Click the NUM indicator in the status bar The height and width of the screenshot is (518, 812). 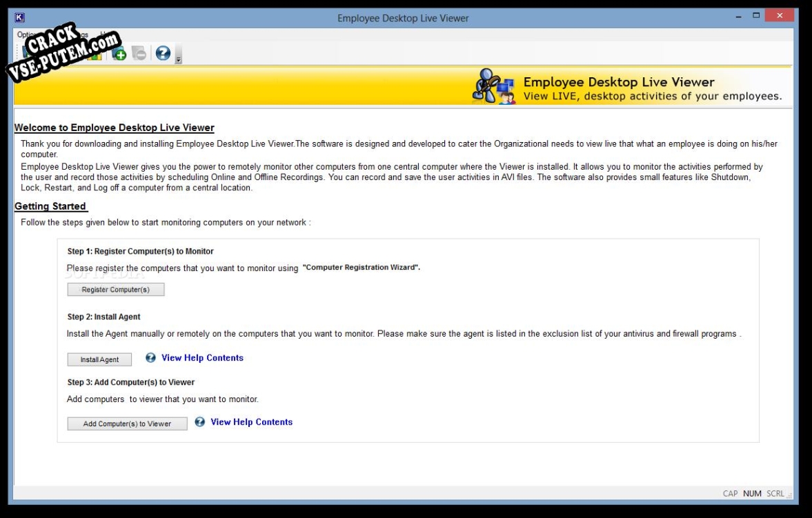pos(752,494)
